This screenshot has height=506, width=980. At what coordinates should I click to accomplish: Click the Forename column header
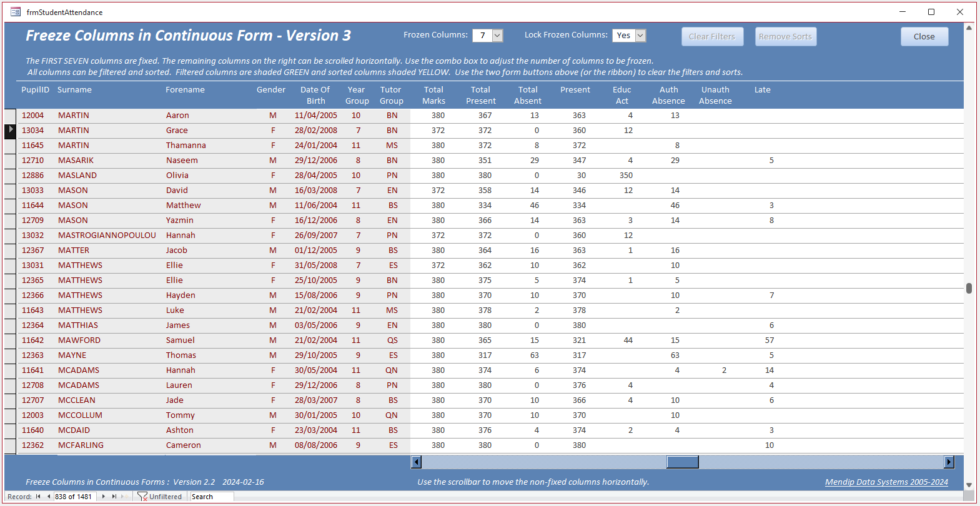tap(185, 90)
